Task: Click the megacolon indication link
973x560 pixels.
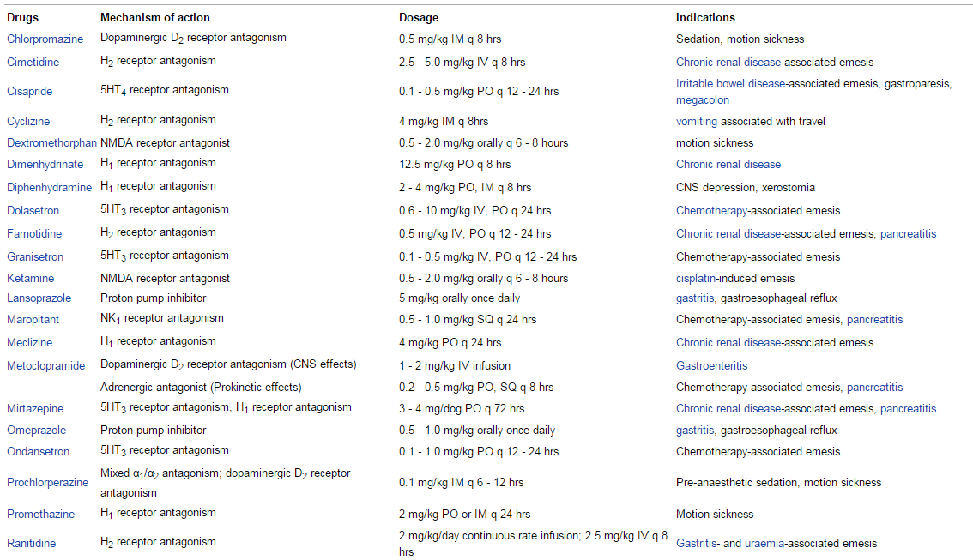Action: tap(702, 100)
